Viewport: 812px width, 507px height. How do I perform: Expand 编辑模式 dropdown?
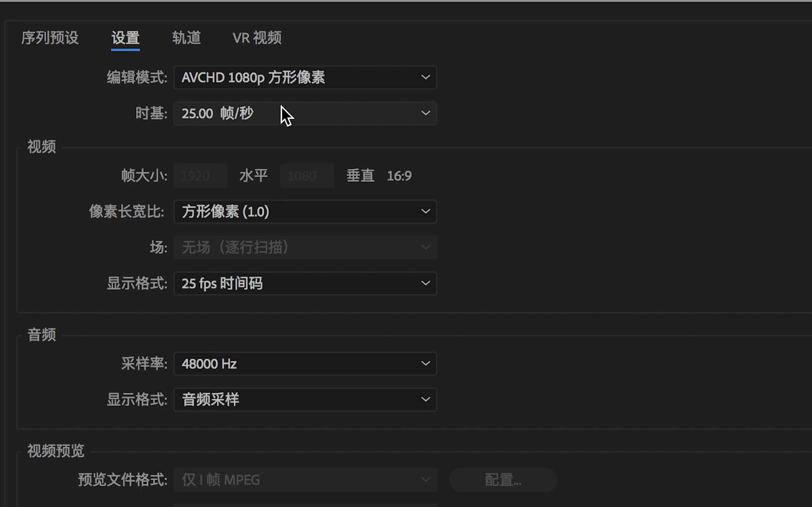tap(305, 77)
